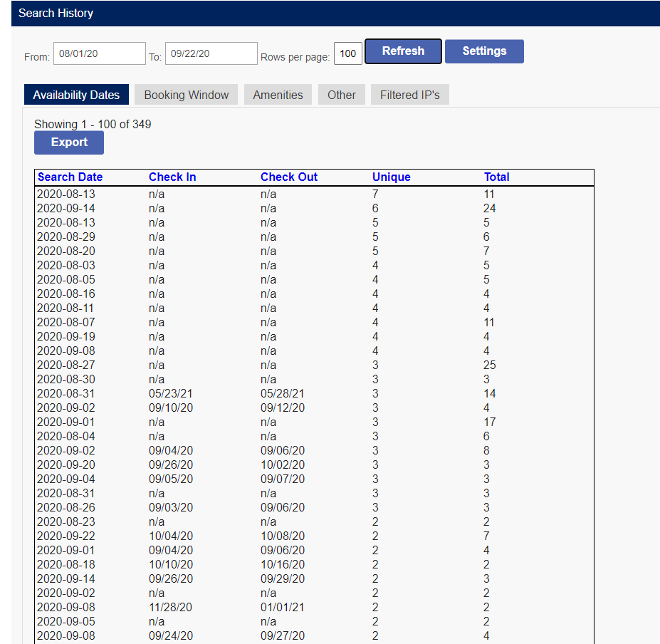
Task: Click check-in date 10/10/20
Action: tap(171, 564)
